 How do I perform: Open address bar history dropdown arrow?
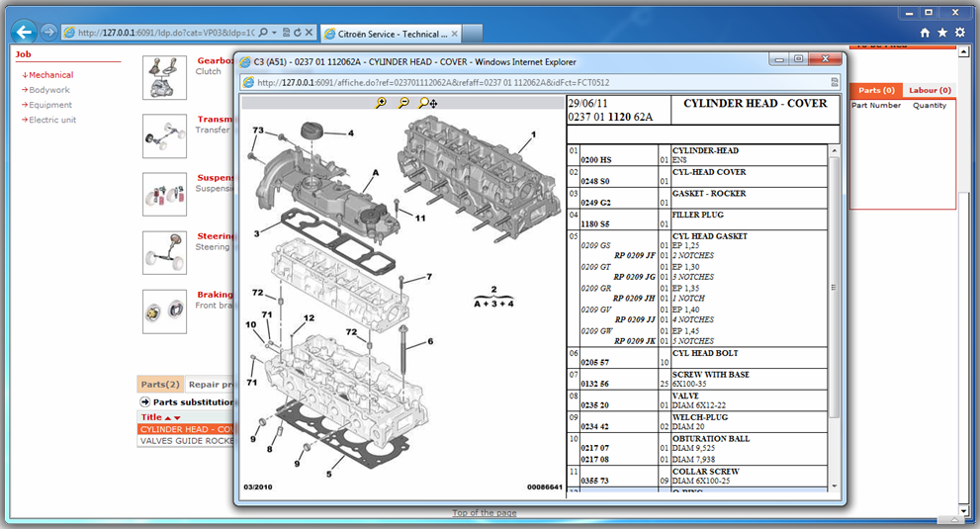(x=274, y=32)
